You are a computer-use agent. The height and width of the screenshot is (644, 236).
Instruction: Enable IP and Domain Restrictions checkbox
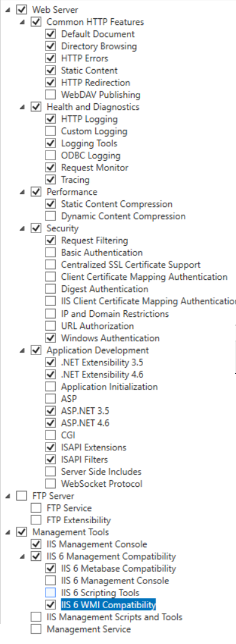coord(50,313)
